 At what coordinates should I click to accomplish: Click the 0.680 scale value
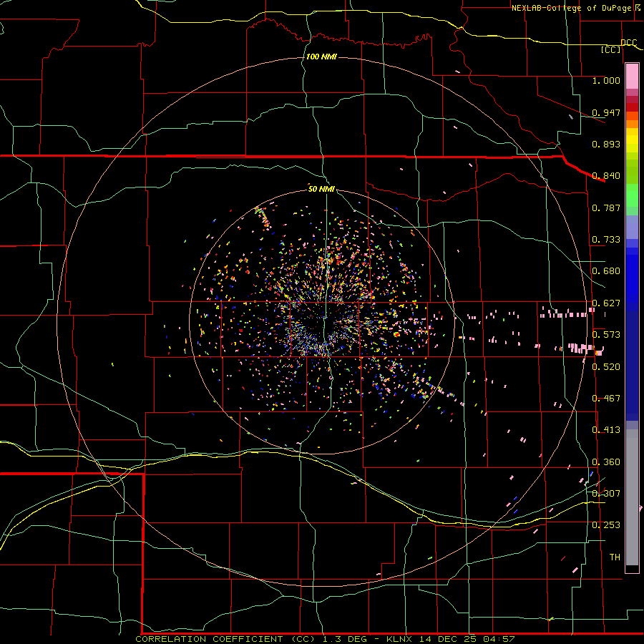point(606,271)
